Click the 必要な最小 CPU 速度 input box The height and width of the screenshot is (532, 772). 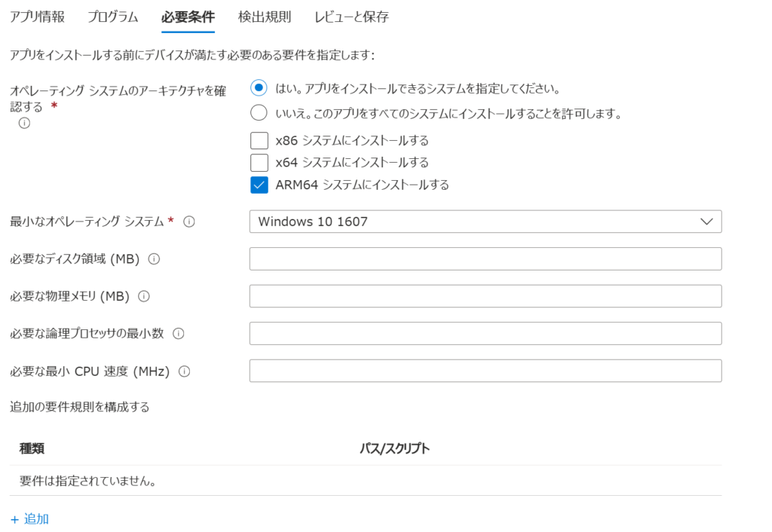click(486, 371)
